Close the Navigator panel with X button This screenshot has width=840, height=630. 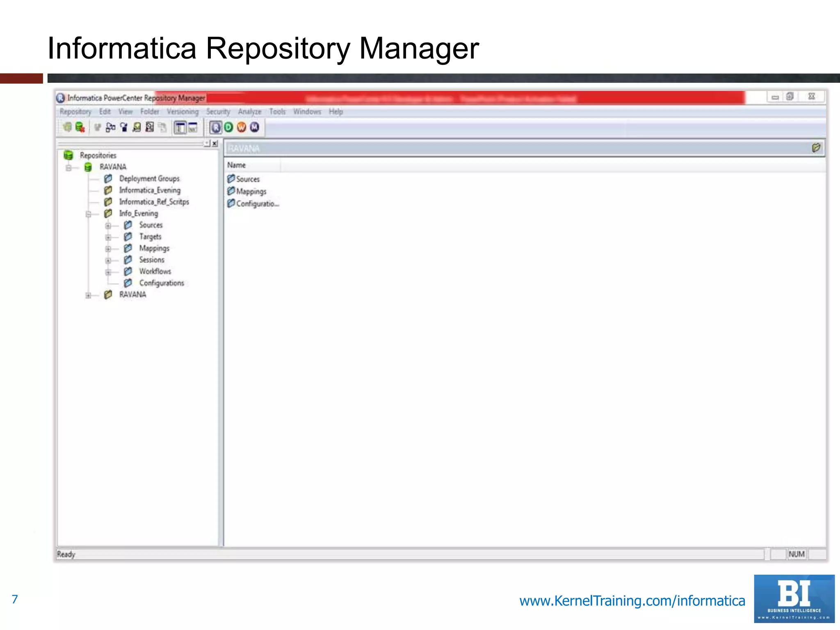click(x=215, y=144)
